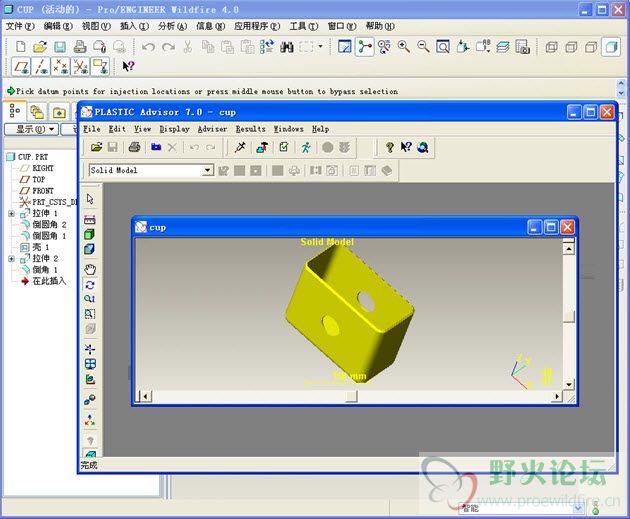Open 智能 filter dropdown in status bar
Image resolution: width=630 pixels, height=519 pixels.
(578, 508)
